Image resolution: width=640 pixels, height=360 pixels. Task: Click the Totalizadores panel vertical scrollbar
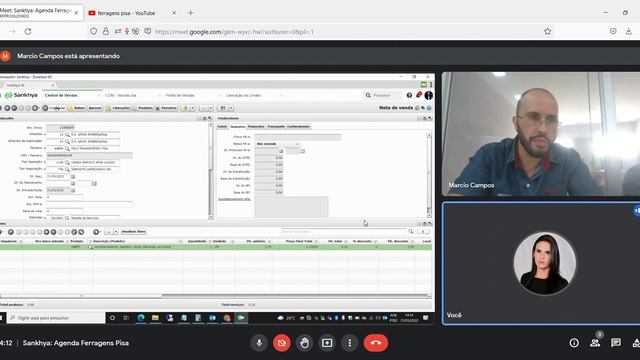click(429, 175)
